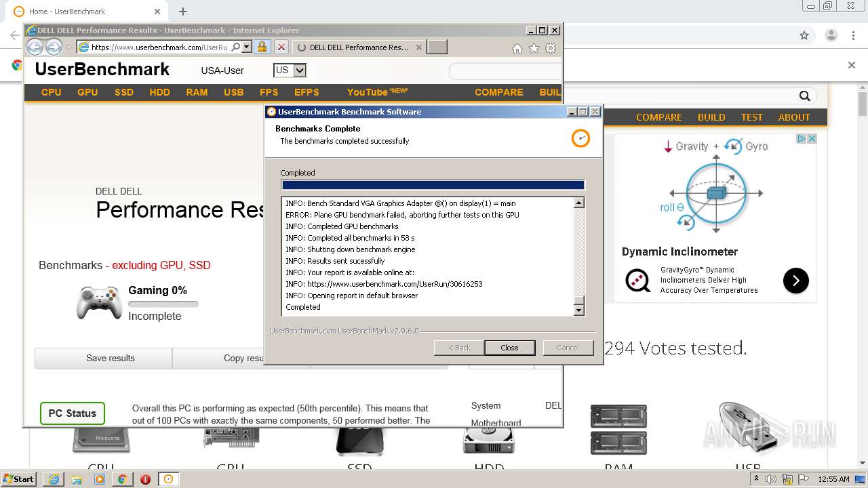Click the IE address bar URL field
The width and height of the screenshot is (868, 488).
click(x=159, y=47)
